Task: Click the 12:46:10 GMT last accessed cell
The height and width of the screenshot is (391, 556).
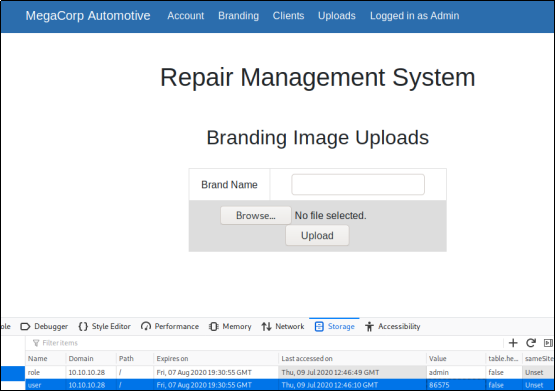Action: point(352,385)
